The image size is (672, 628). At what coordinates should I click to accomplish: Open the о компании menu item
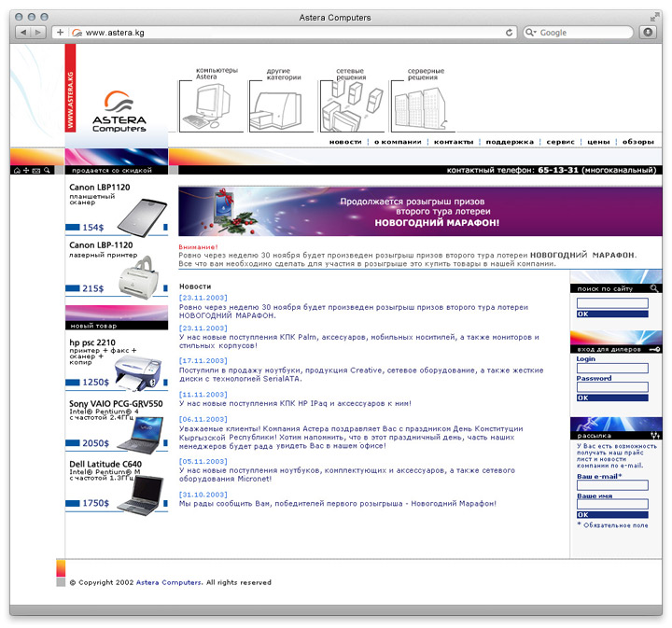398,142
